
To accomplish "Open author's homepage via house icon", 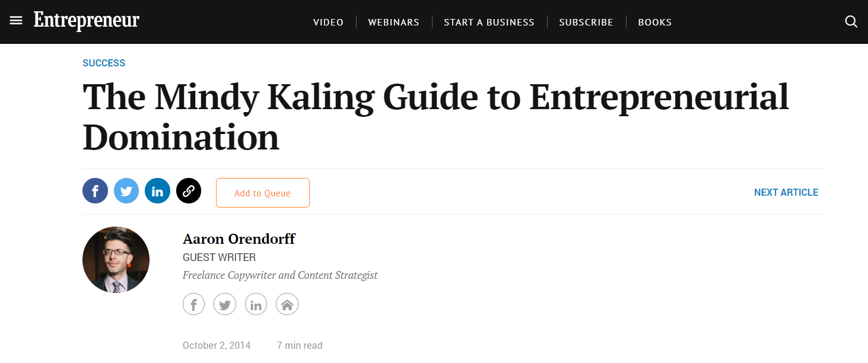I will [287, 305].
